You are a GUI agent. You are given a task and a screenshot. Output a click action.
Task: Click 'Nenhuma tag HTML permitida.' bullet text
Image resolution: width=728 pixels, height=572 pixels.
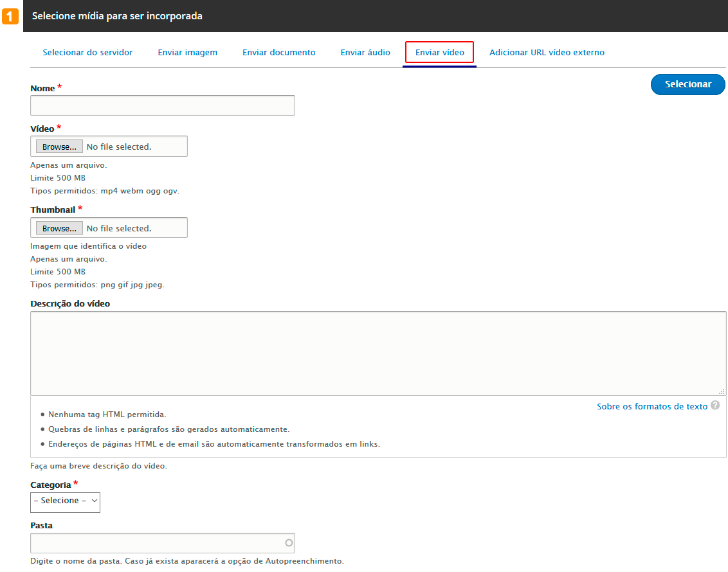[x=107, y=415]
